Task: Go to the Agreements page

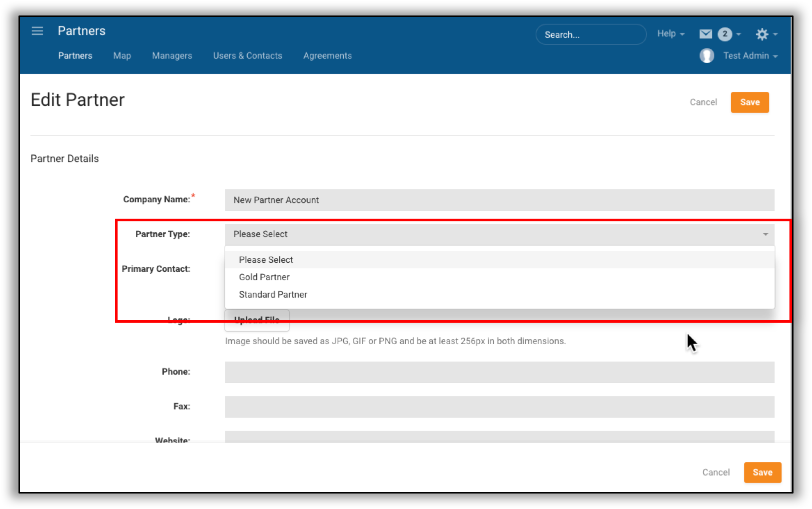Action: (x=327, y=55)
